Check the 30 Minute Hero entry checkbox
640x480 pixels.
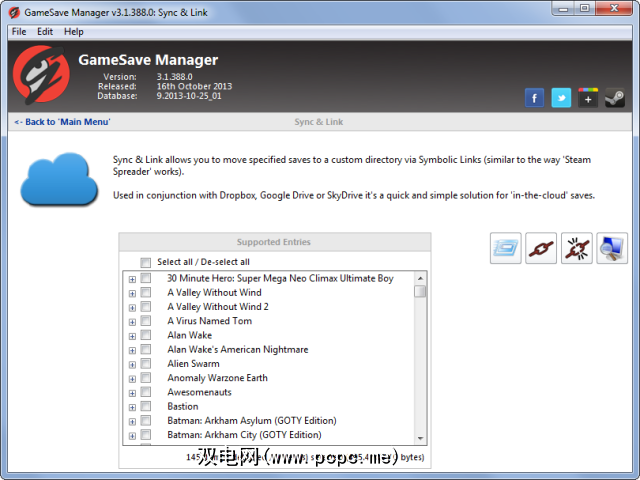click(146, 278)
